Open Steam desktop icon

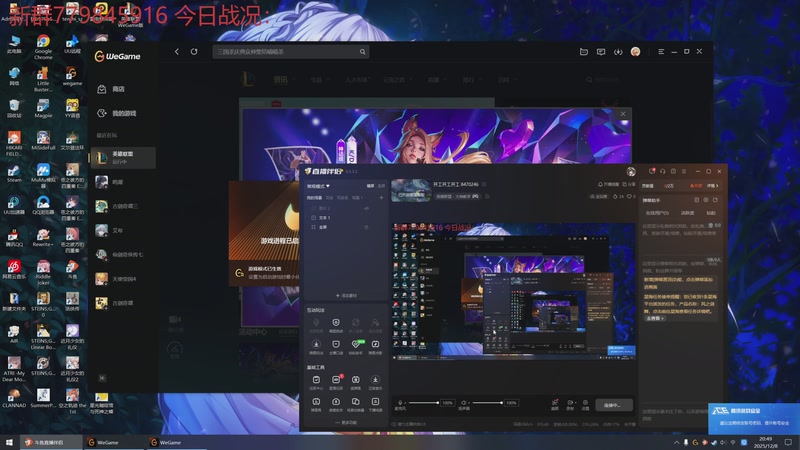tap(14, 173)
